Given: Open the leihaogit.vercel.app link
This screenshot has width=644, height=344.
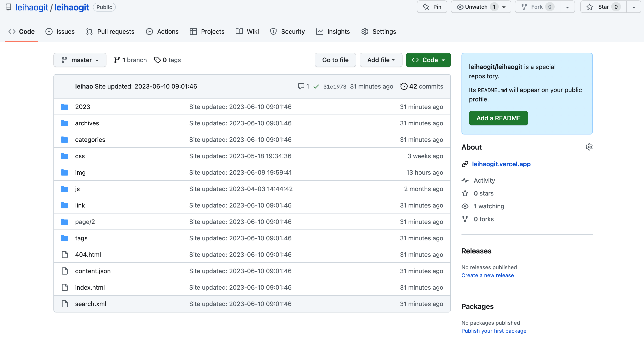Looking at the screenshot, I should click(x=501, y=164).
